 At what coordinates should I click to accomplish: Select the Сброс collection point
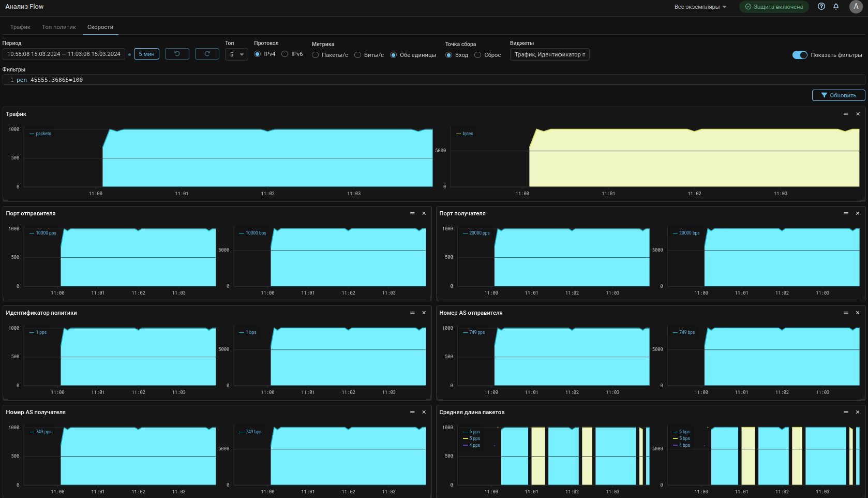478,55
